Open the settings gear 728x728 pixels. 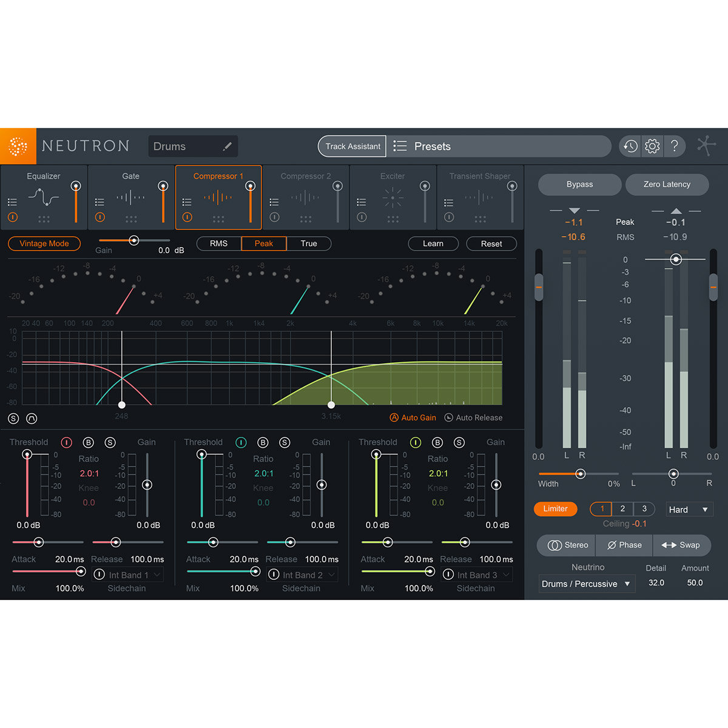coord(652,146)
